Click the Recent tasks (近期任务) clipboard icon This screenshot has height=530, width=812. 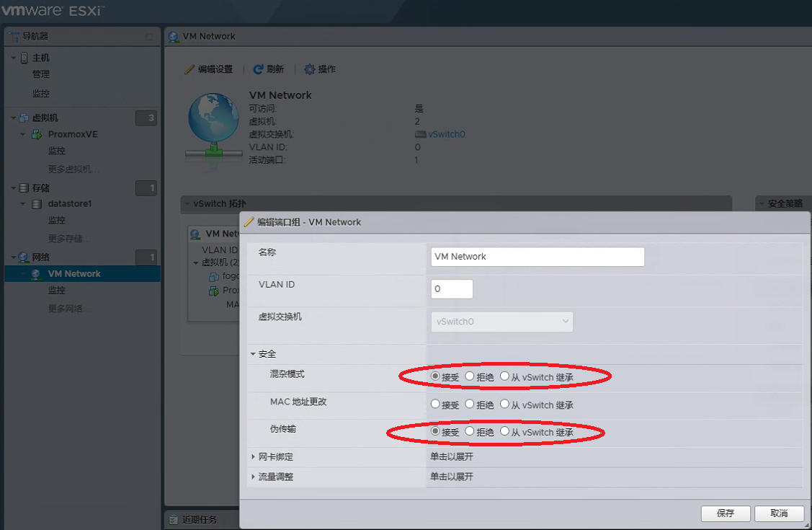pyautogui.click(x=174, y=520)
